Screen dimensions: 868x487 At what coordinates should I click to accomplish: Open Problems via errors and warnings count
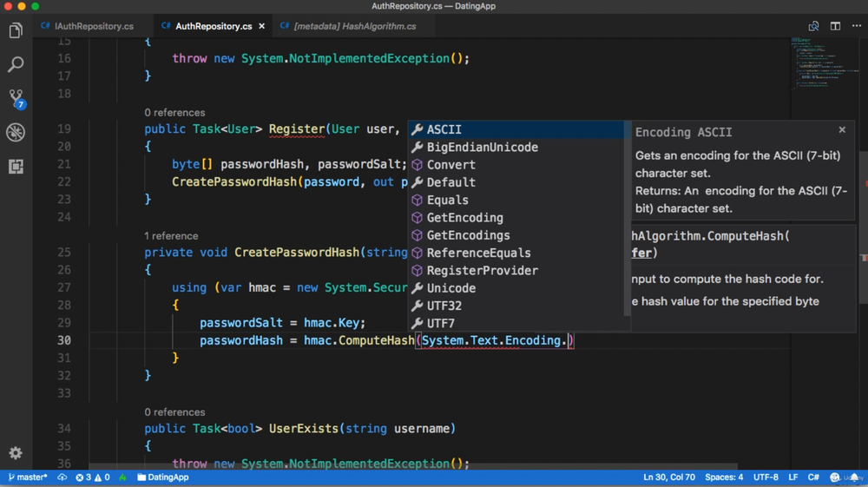(x=93, y=477)
